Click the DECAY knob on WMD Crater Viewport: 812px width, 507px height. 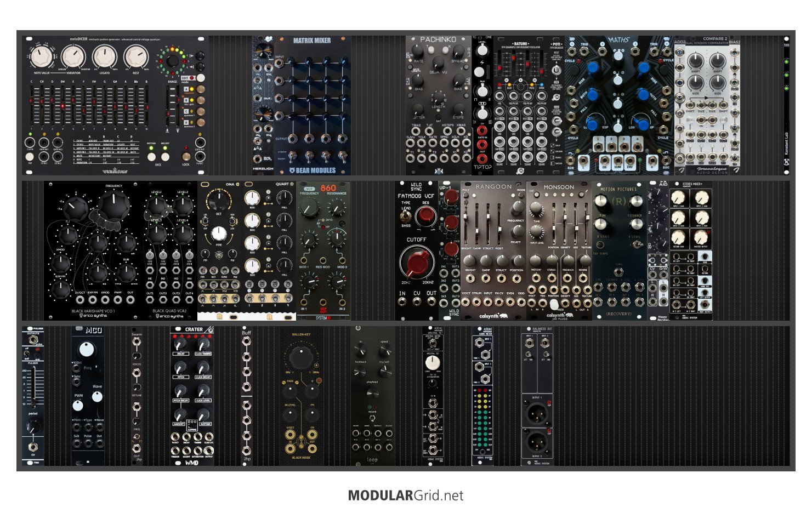click(x=180, y=344)
